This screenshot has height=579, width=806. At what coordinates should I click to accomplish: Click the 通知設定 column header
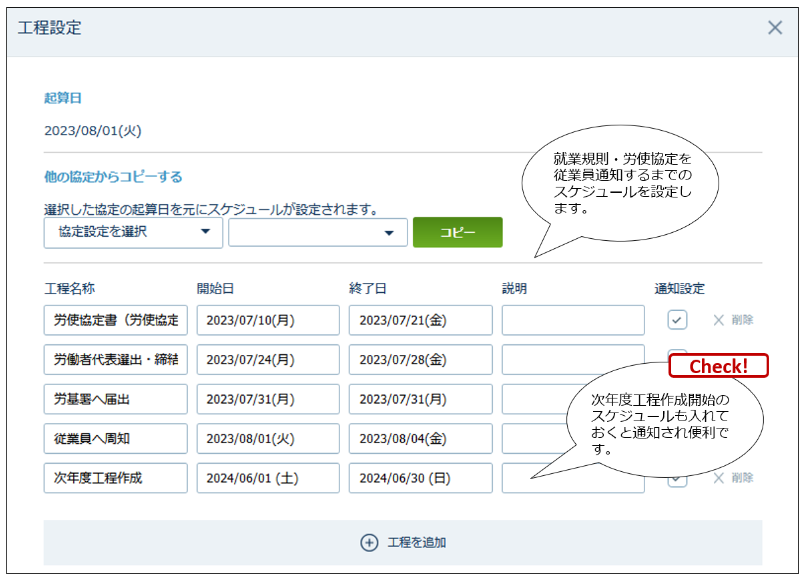click(679, 288)
